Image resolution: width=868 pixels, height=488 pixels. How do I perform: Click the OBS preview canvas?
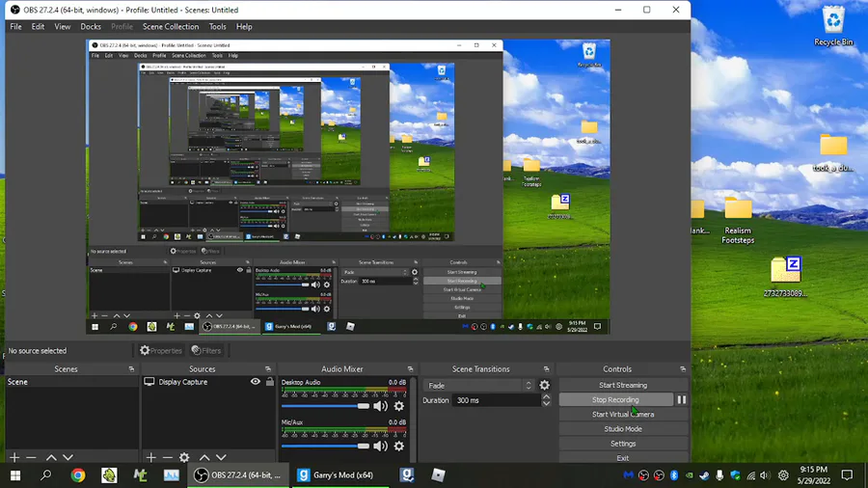pos(347,186)
